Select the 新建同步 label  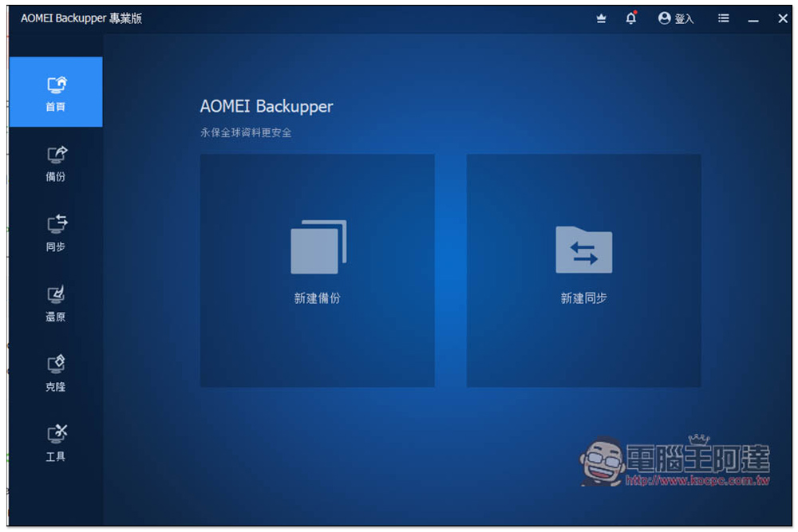pos(583,298)
